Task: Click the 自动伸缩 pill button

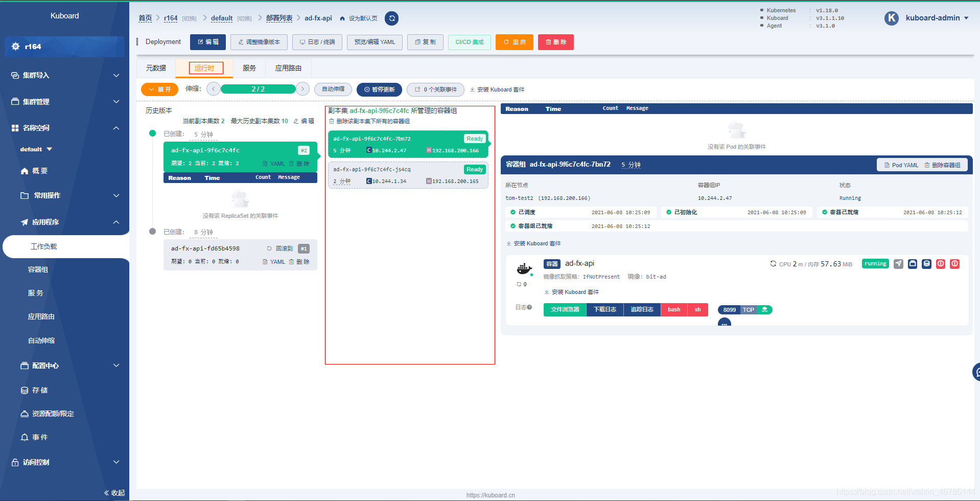Action: (333, 89)
